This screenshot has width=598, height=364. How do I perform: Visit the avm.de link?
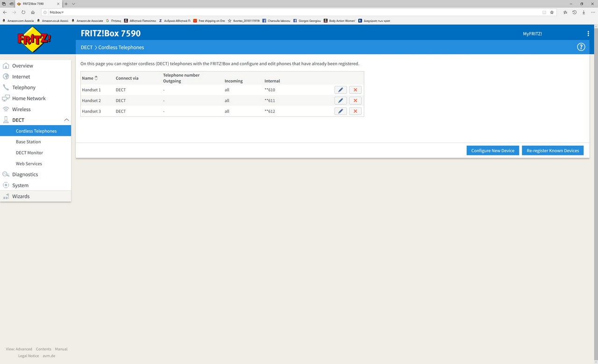pos(49,356)
